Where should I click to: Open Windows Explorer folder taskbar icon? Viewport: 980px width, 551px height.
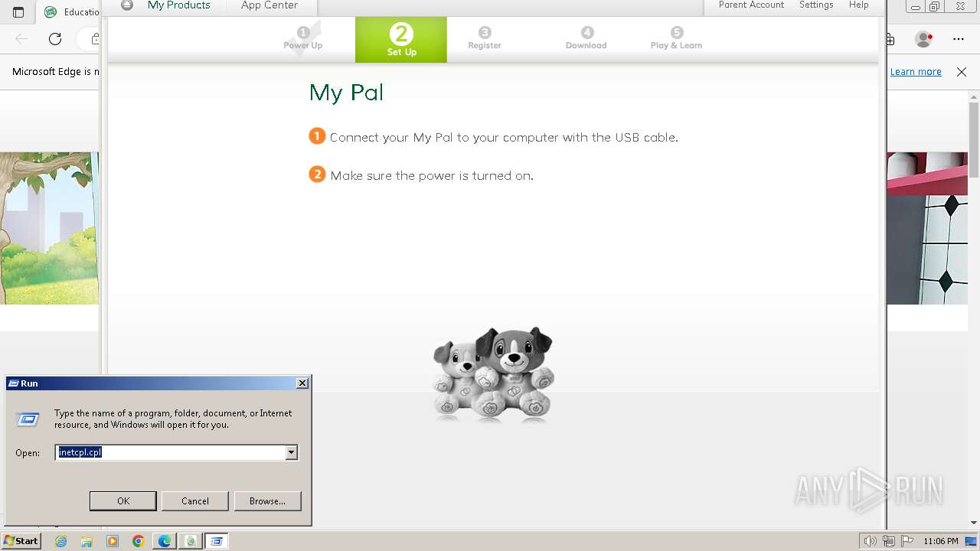click(x=87, y=541)
